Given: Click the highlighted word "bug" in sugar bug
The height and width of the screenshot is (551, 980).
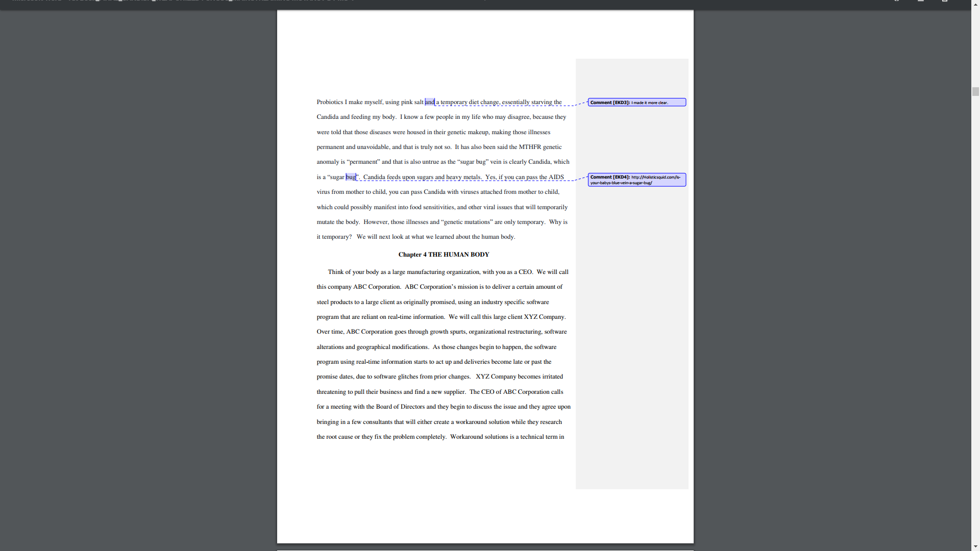Looking at the screenshot, I should [351, 177].
